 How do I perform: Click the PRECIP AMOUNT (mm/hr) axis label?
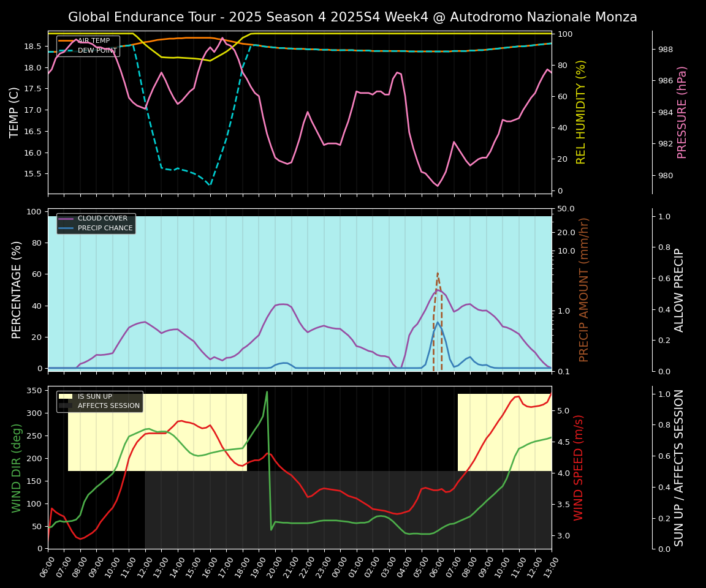pos(584,290)
